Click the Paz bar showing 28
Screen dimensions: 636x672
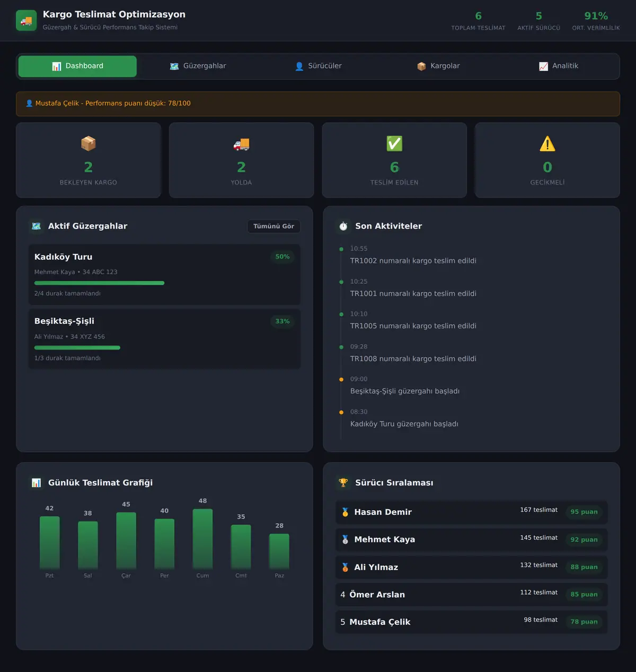tap(279, 551)
